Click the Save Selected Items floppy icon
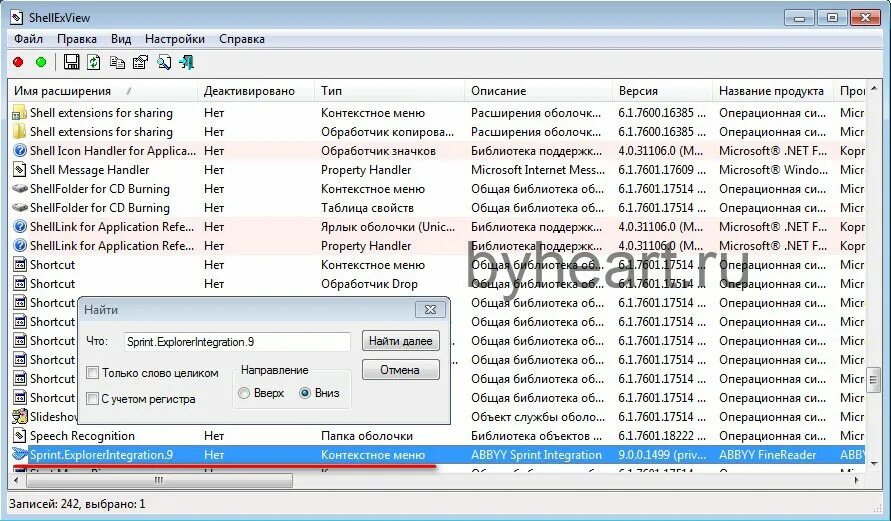891x521 pixels. [72, 62]
